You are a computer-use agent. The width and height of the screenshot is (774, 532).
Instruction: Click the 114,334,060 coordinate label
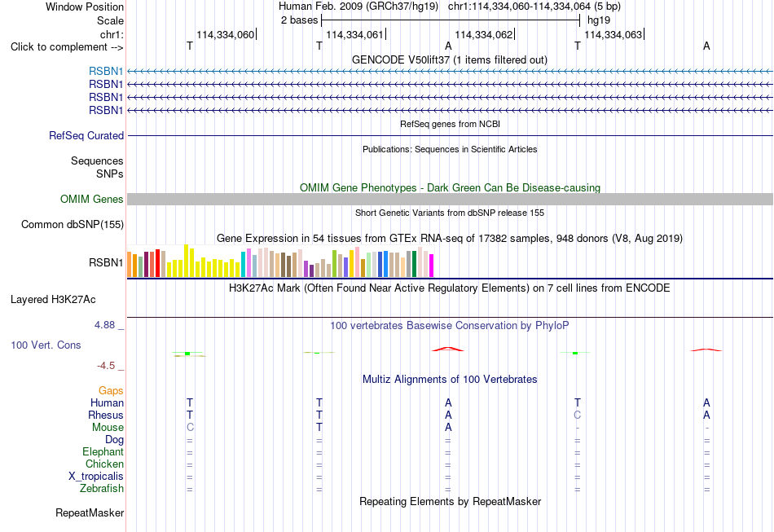click(x=225, y=34)
